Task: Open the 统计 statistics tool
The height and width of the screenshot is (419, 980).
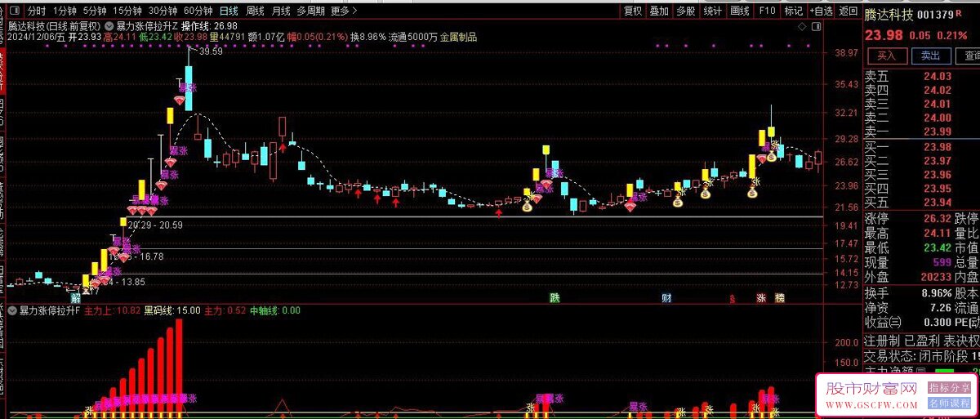Action: [713, 11]
